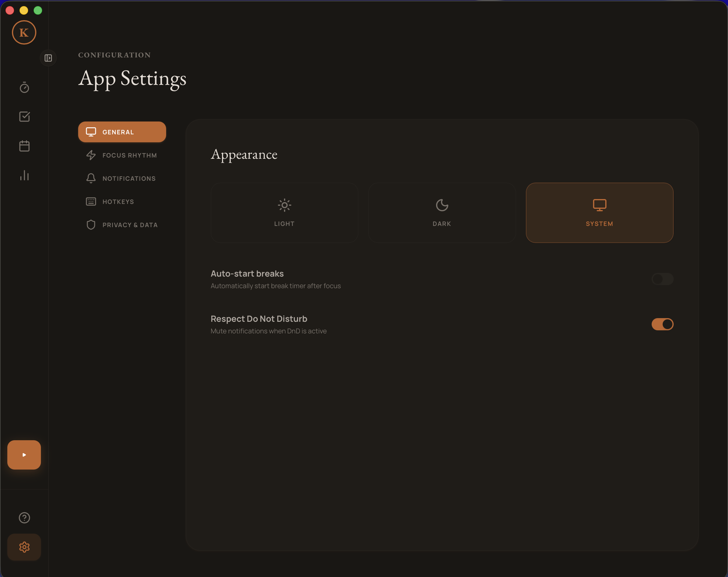This screenshot has height=577, width=728.
Task: Enable the Auto-start breaks toggle
Action: point(662,279)
